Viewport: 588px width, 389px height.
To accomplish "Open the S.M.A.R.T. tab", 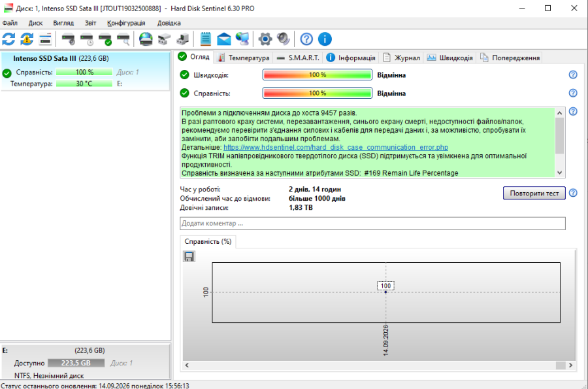I will 298,58.
